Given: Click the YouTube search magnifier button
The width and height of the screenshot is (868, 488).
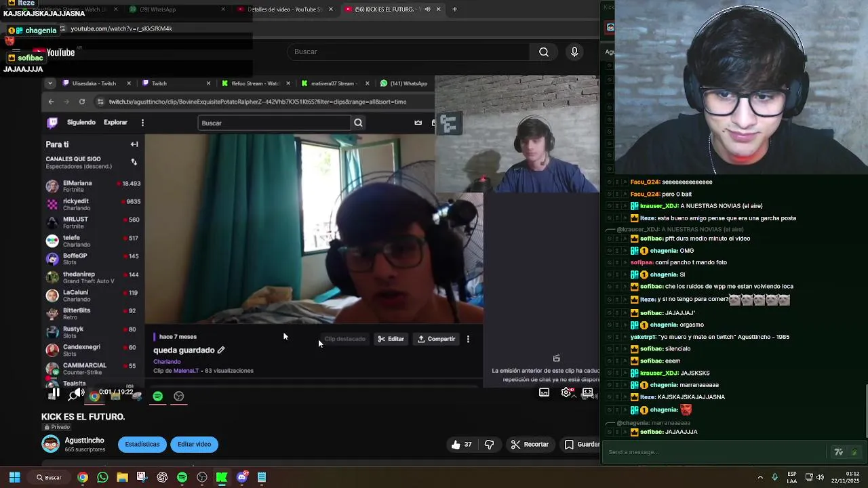Looking at the screenshot, I should pyautogui.click(x=544, y=52).
